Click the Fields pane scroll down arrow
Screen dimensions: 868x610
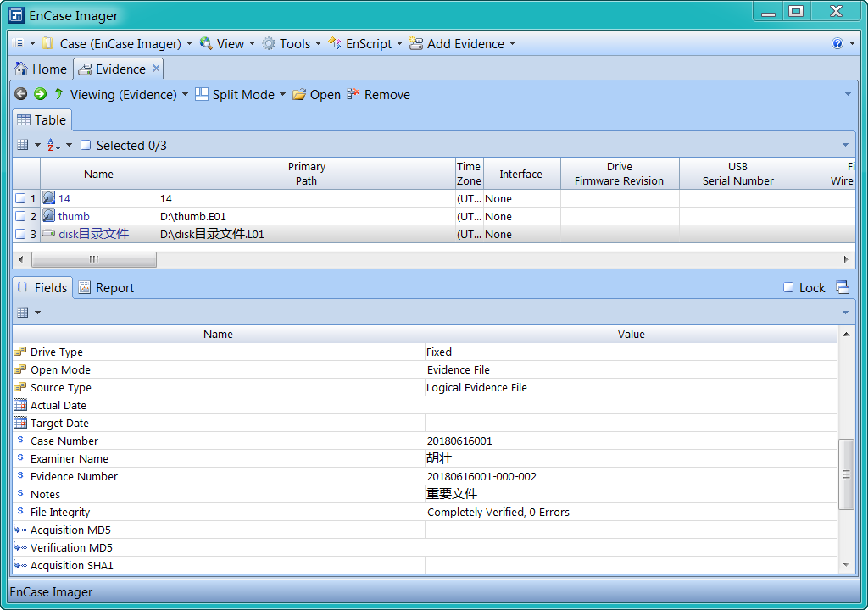pyautogui.click(x=846, y=564)
